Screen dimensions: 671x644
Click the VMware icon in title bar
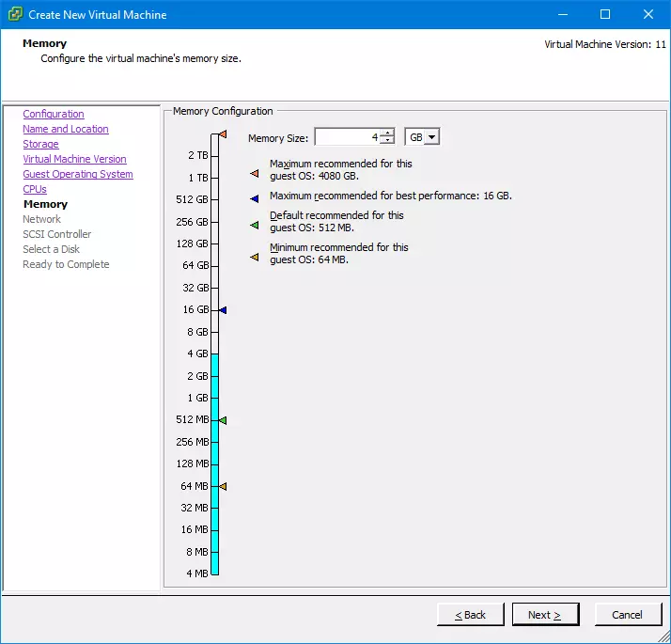15,14
